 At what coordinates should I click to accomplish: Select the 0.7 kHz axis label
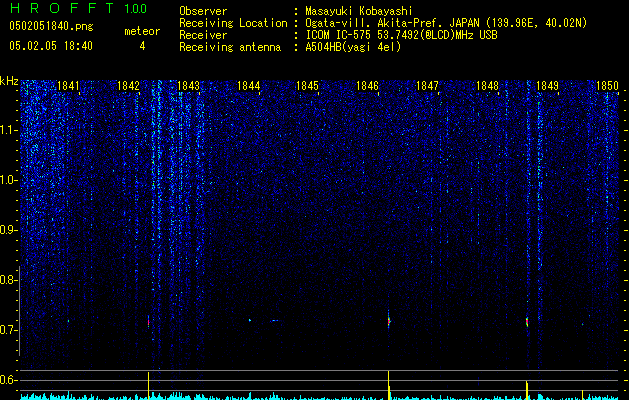[7, 330]
